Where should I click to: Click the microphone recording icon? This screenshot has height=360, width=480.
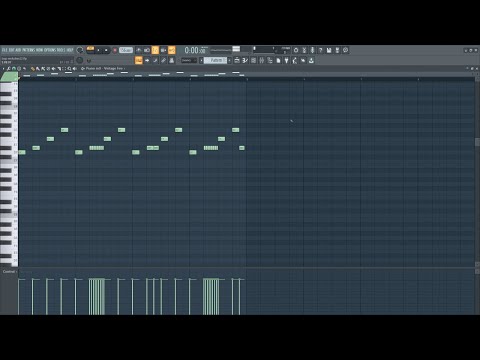312,50
